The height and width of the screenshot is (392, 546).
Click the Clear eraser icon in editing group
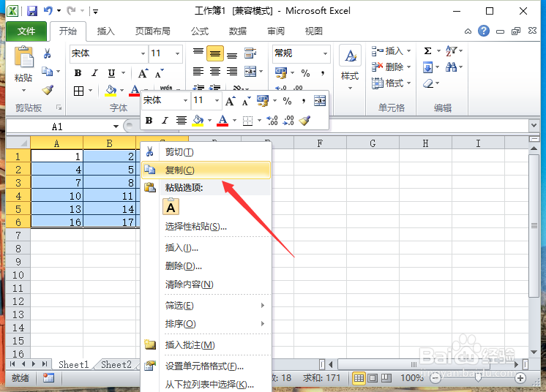click(x=428, y=83)
